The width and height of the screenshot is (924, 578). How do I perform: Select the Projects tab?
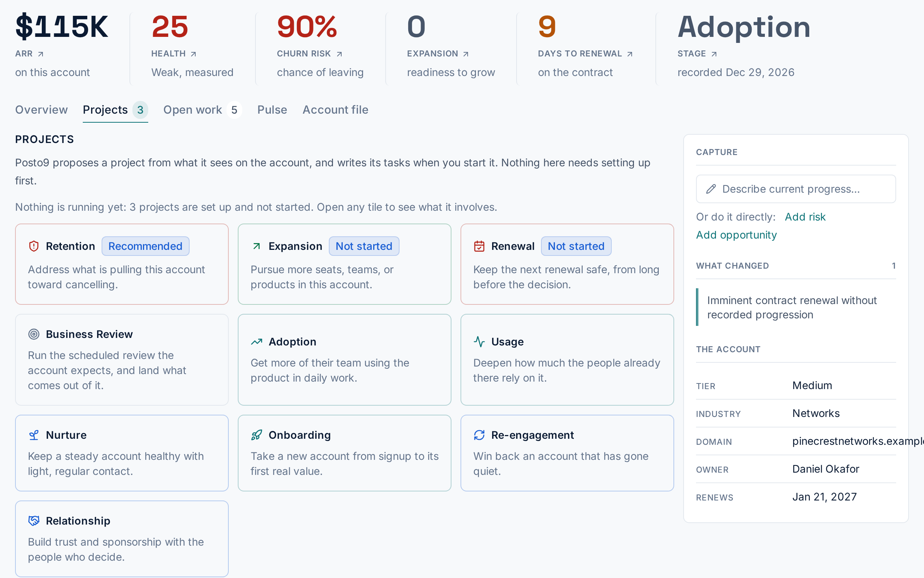(115, 110)
